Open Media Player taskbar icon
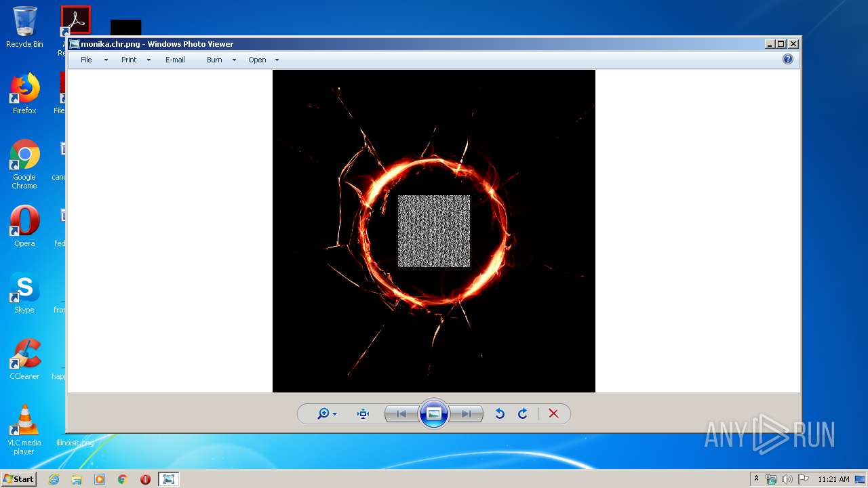 [x=100, y=479]
